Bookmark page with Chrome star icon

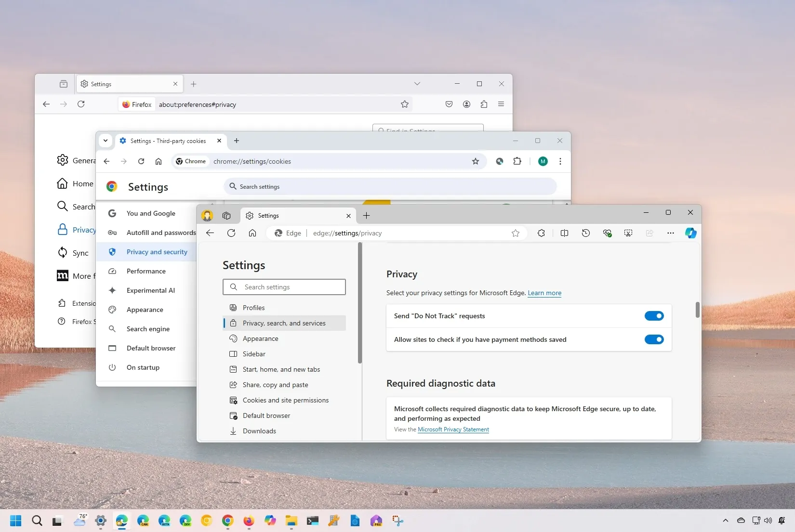click(476, 161)
